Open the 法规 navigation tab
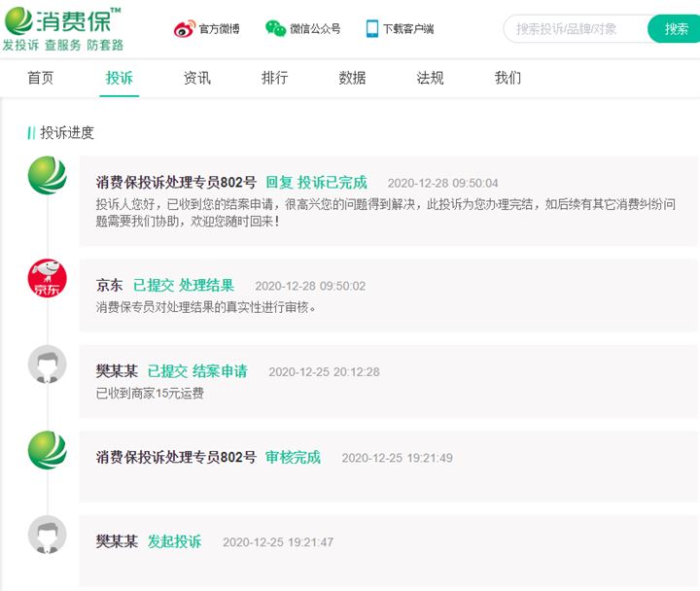Viewport: 700px width, 591px height. click(x=430, y=78)
